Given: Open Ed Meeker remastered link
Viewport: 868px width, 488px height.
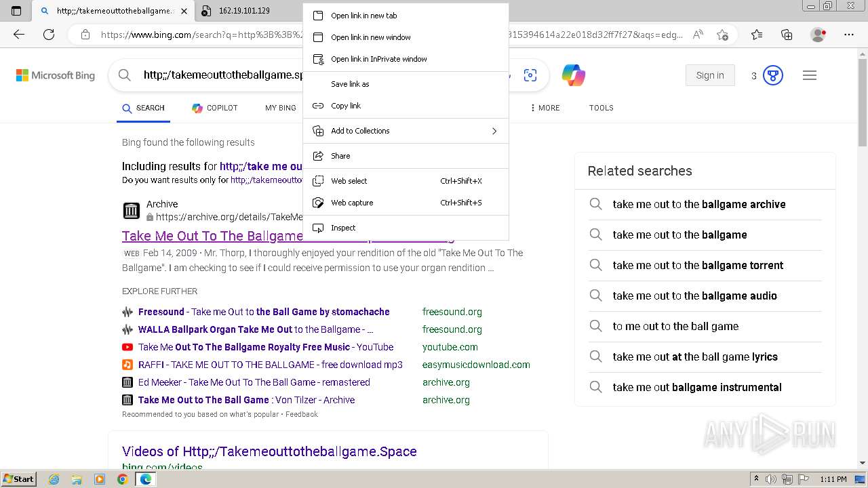Looking at the screenshot, I should pyautogui.click(x=254, y=382).
